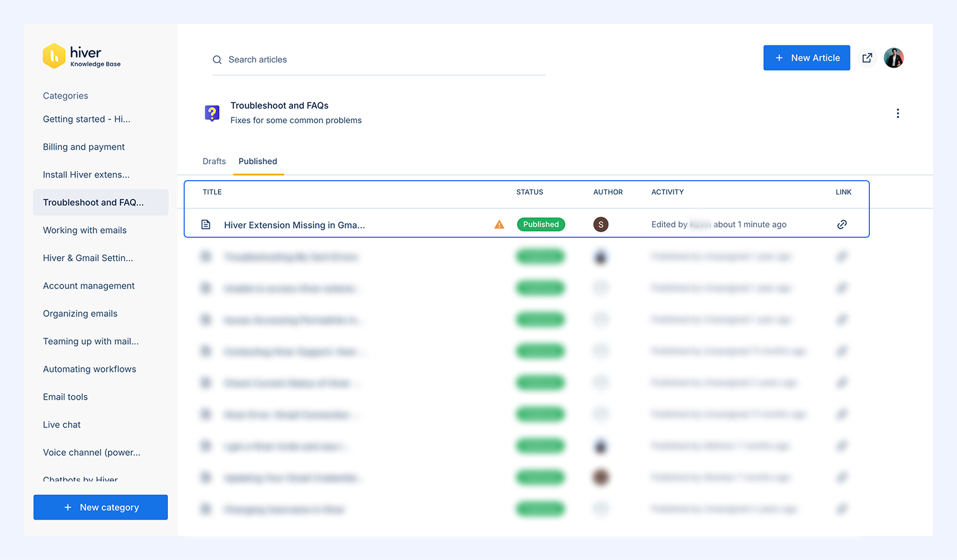Open the Hiver Extension Missing in Gma... article
Screen dimensions: 957x560
click(x=294, y=225)
